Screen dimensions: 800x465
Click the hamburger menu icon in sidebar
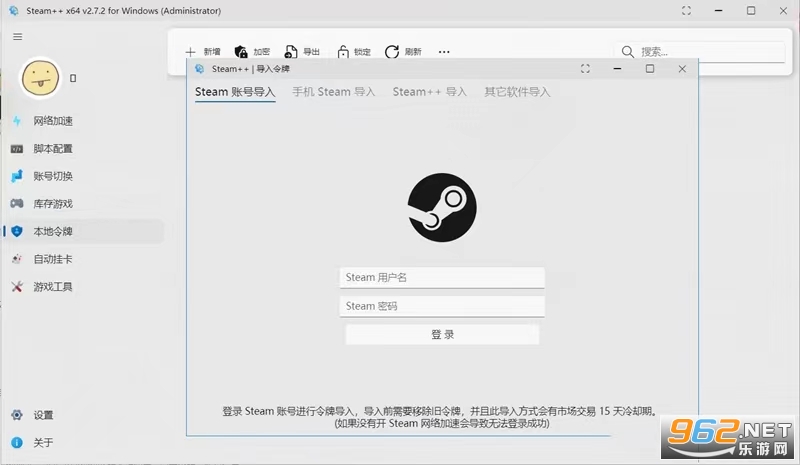17,36
